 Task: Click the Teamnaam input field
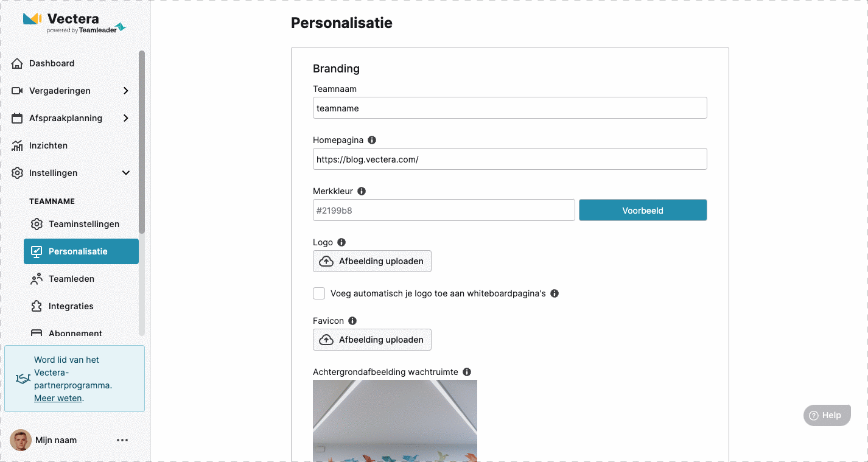click(x=510, y=108)
